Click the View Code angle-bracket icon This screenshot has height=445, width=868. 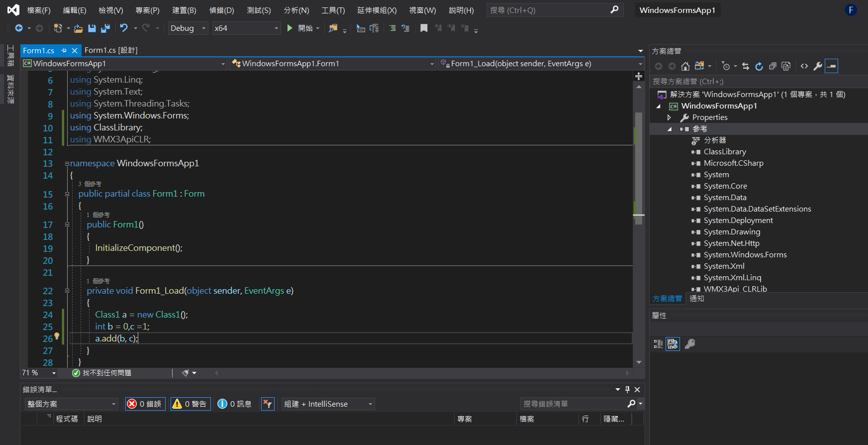(804, 66)
